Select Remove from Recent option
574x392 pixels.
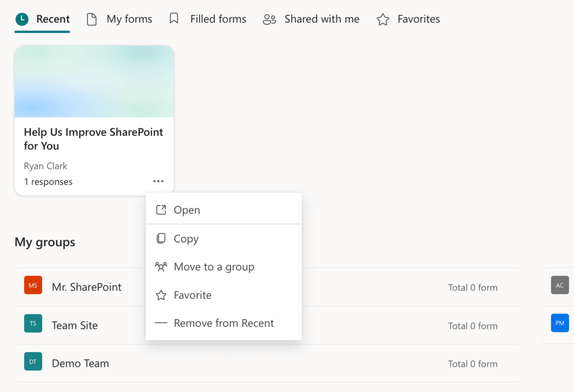coord(224,323)
